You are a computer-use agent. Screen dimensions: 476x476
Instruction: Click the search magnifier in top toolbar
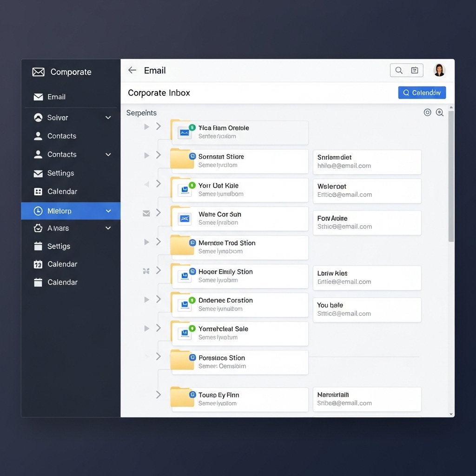[399, 70]
